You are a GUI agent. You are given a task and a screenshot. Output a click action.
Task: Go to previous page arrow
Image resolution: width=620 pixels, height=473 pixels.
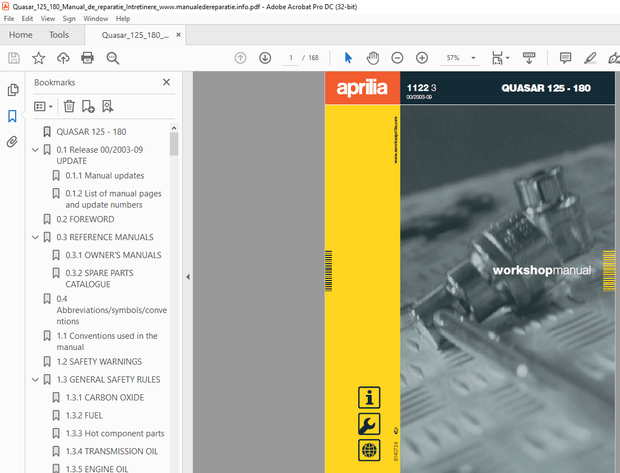coord(240,58)
